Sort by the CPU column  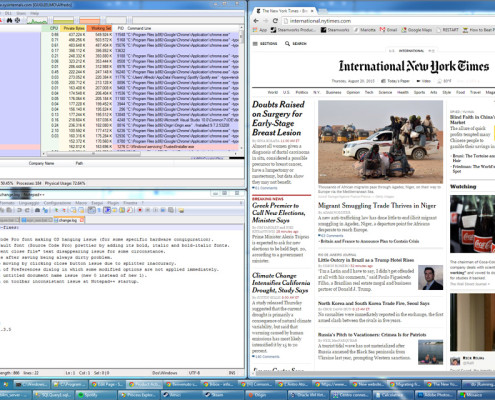[50, 28]
